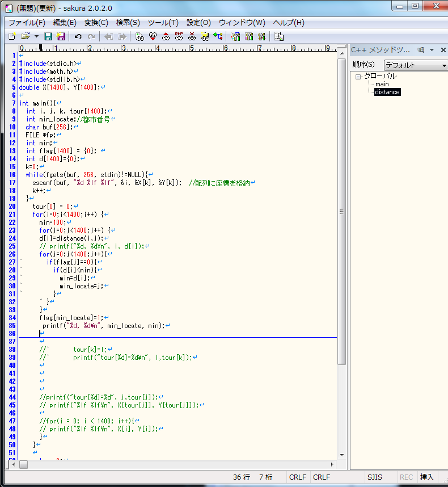The image size is (448, 487).
Task: Open the dropdown arrow beside Open file icon
Action: pyautogui.click(x=36, y=36)
